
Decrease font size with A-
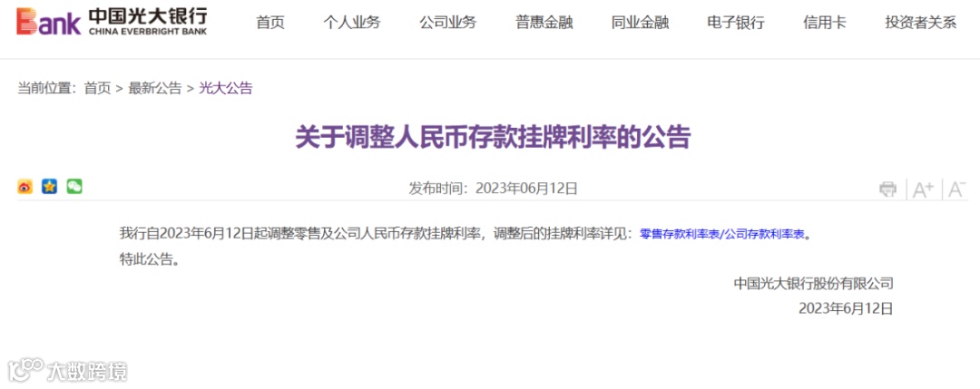[957, 189]
